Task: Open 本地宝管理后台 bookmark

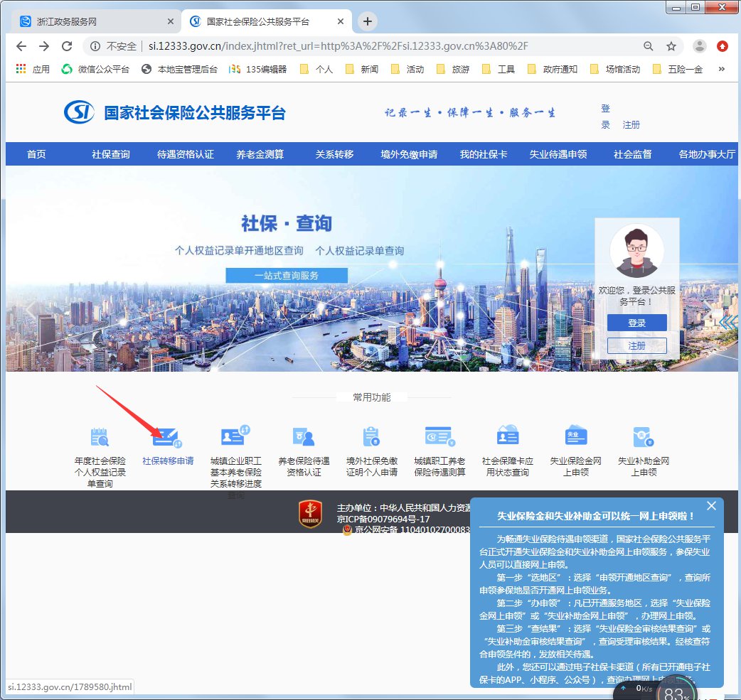Action: (180, 69)
